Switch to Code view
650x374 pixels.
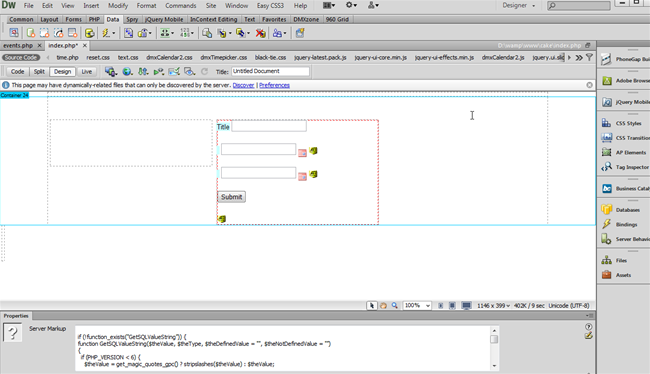coord(17,72)
